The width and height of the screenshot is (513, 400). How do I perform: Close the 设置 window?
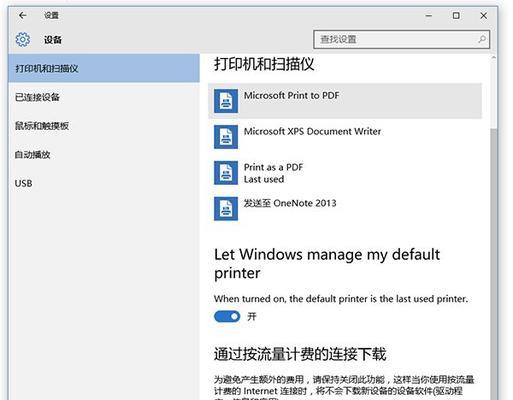[x=483, y=16]
